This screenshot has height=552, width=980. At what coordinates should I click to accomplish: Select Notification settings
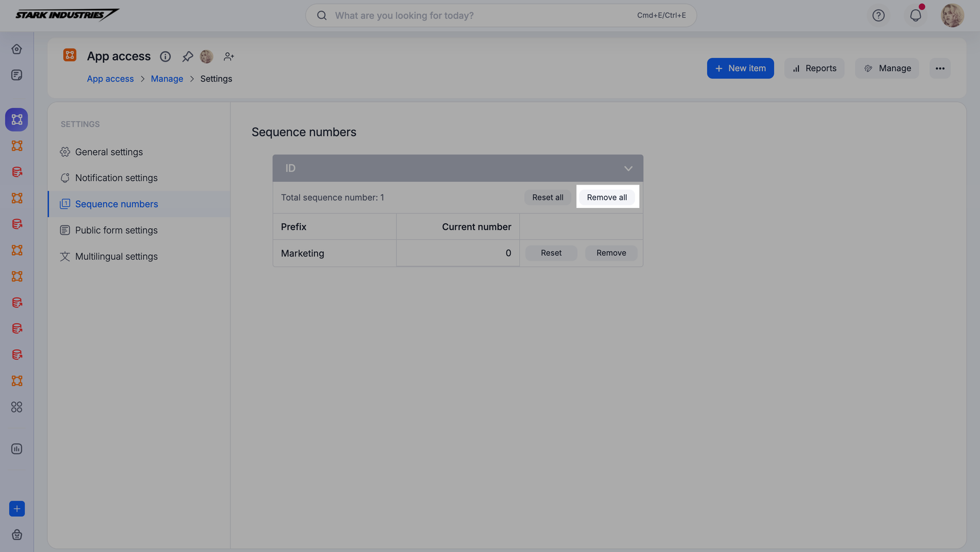click(x=116, y=178)
